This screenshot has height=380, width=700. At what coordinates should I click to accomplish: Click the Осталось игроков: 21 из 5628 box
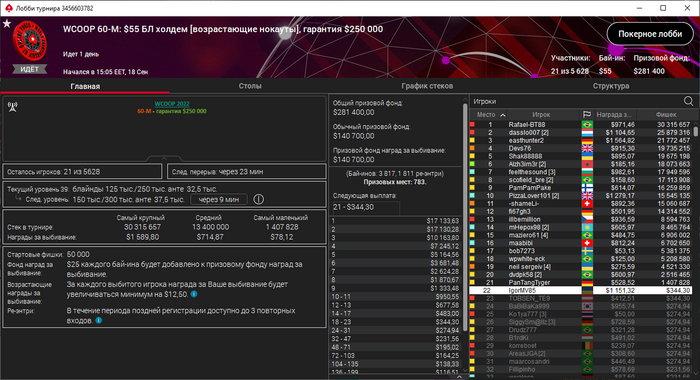pos(83,171)
